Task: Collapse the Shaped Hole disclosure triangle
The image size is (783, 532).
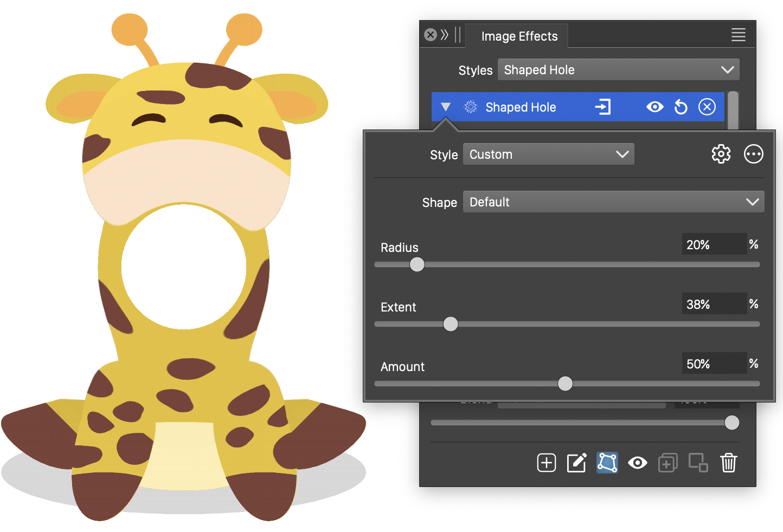Action: pyautogui.click(x=446, y=107)
